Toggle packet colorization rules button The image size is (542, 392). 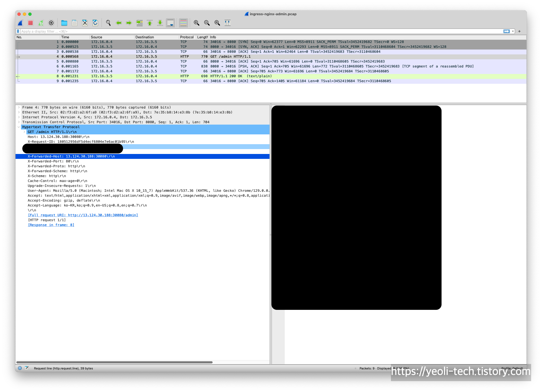click(183, 23)
